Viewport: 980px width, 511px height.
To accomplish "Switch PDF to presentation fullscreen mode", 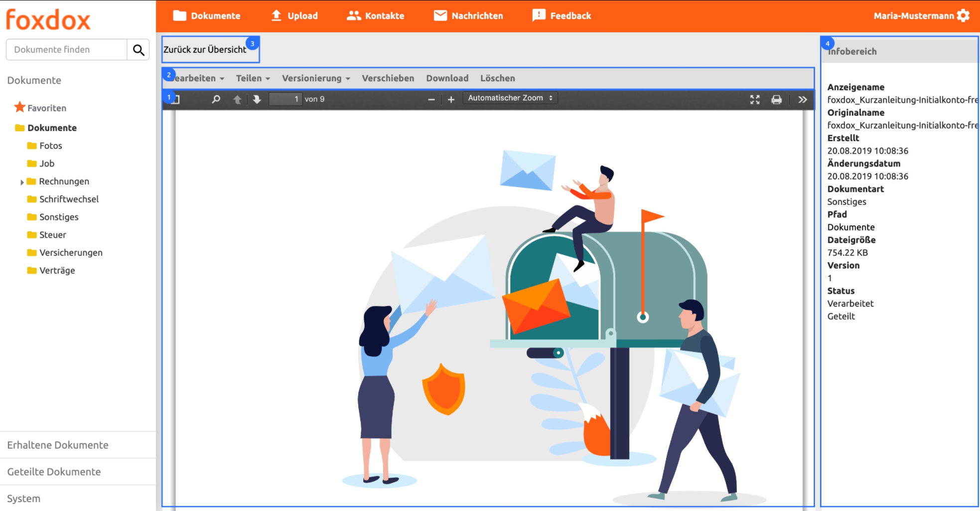I will [755, 100].
